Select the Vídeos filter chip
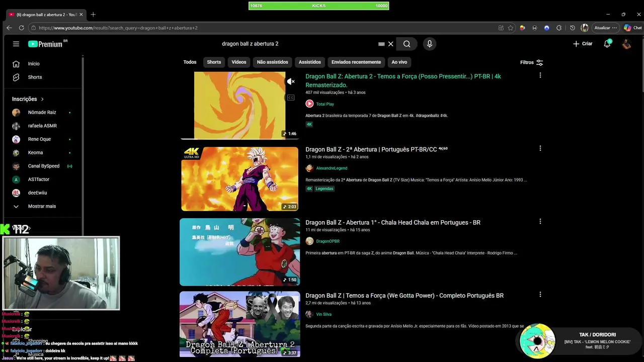Viewport: 644px width, 362px height. pos(239,62)
